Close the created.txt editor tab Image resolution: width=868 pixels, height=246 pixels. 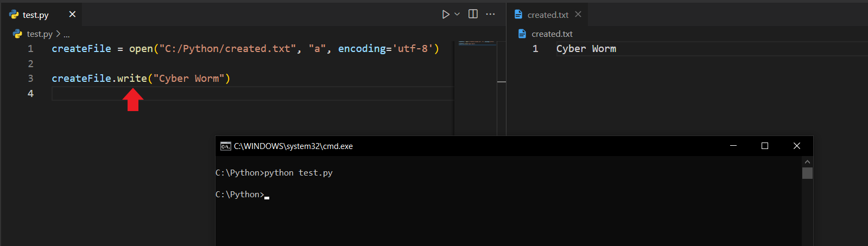pyautogui.click(x=578, y=15)
